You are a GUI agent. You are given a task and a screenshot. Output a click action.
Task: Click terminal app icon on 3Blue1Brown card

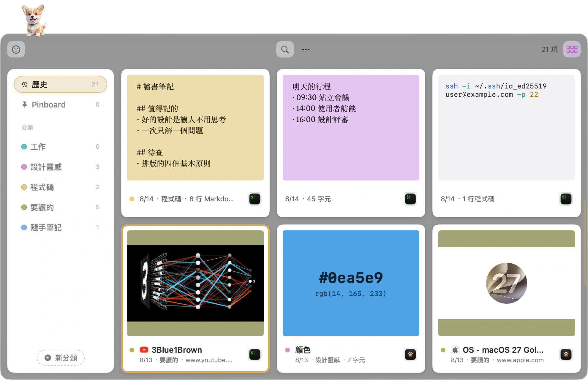coord(255,354)
